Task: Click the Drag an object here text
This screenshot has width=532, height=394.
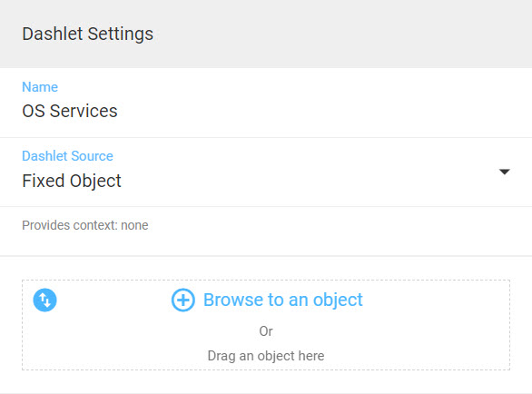Action: (x=266, y=356)
